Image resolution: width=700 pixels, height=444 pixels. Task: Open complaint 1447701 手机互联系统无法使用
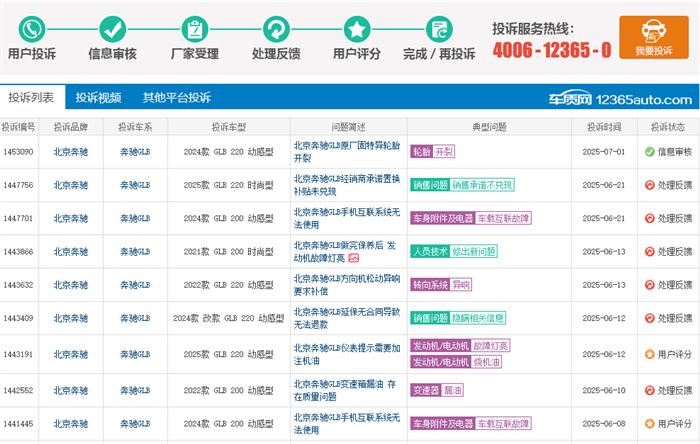tap(347, 218)
